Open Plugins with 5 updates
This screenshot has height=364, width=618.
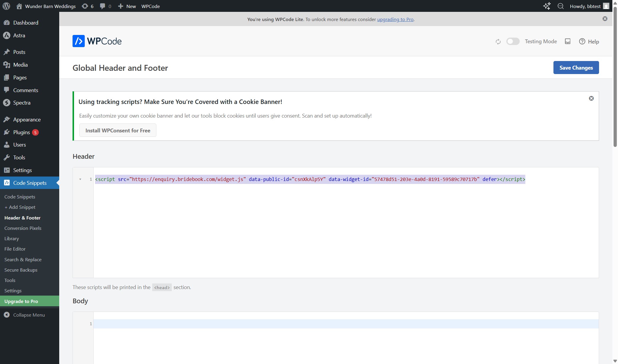pos(30,132)
